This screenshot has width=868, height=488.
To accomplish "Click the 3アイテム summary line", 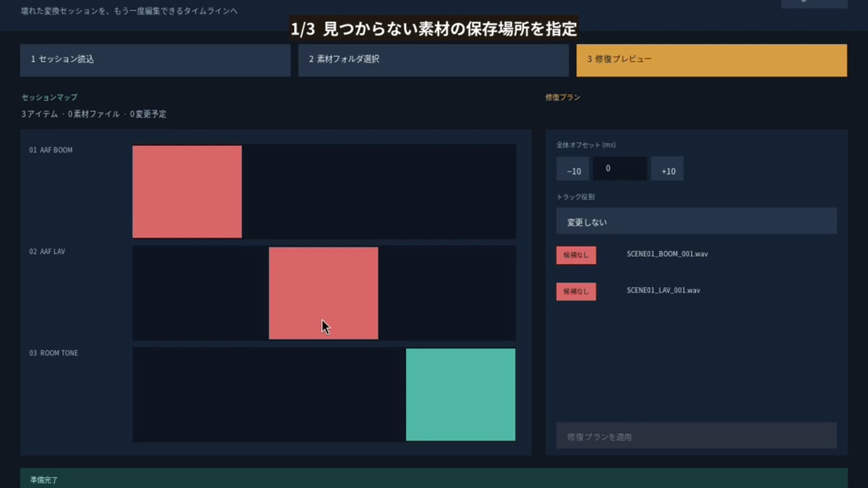I will click(x=93, y=114).
